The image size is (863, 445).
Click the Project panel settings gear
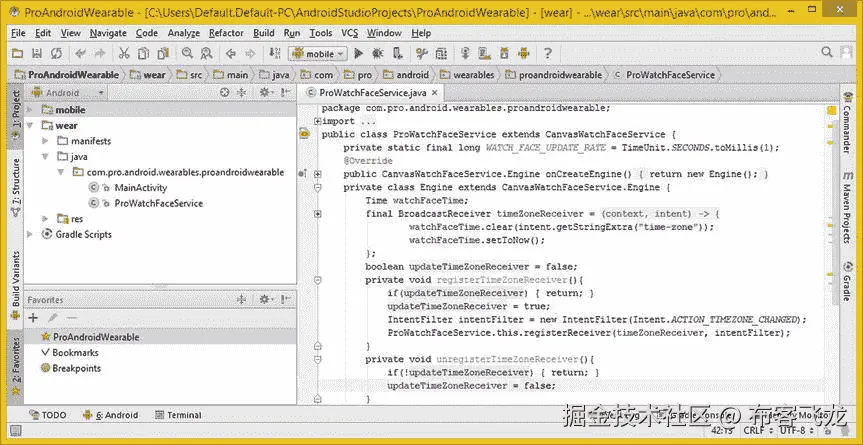pyautogui.click(x=264, y=93)
